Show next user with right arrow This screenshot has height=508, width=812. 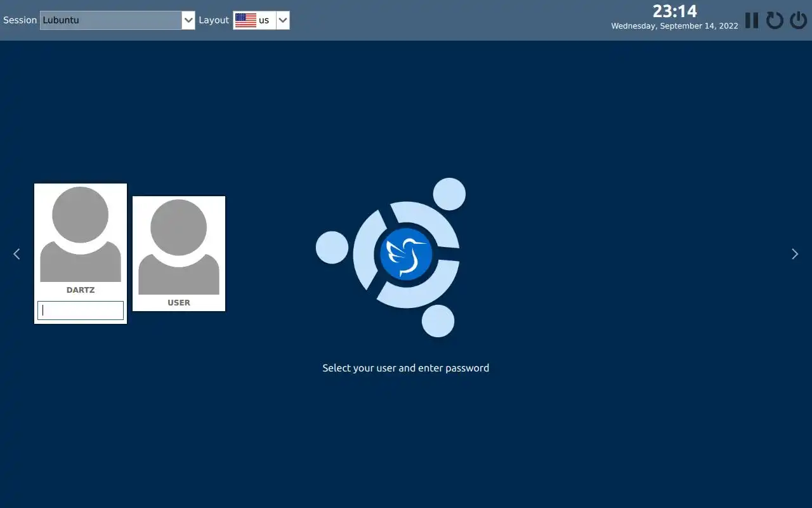point(795,254)
